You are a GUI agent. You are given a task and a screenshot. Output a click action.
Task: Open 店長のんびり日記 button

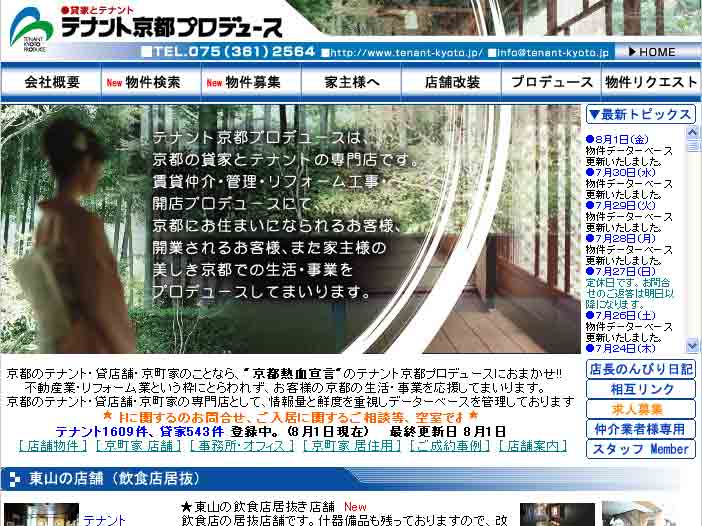point(641,369)
